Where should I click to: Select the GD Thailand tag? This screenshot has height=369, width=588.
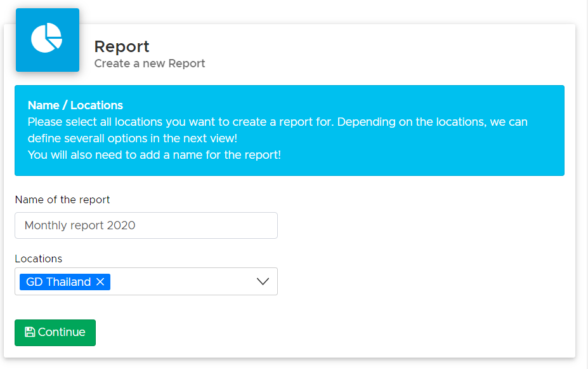point(65,282)
